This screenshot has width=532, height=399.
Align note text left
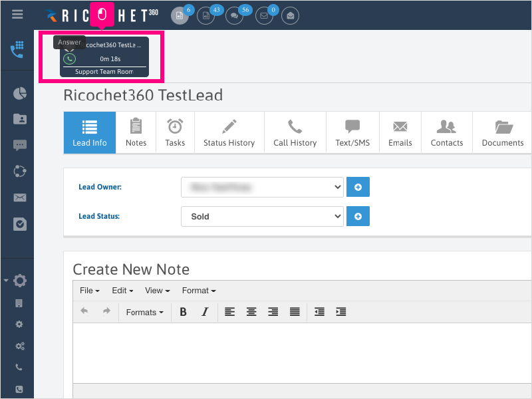pos(229,312)
